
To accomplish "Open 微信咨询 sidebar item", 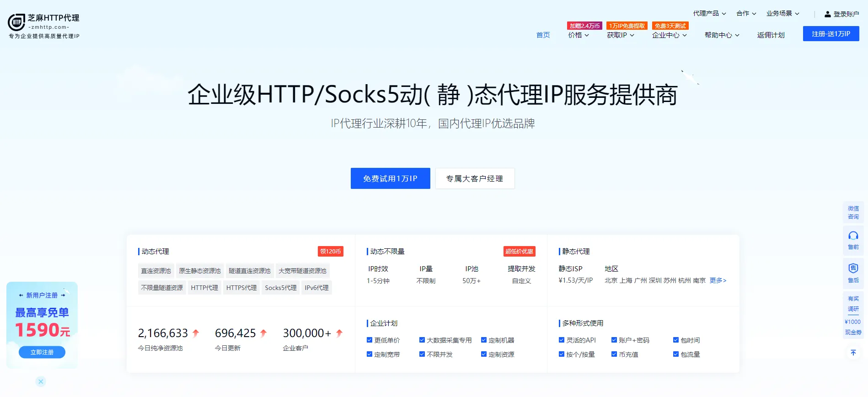I will [x=853, y=212].
